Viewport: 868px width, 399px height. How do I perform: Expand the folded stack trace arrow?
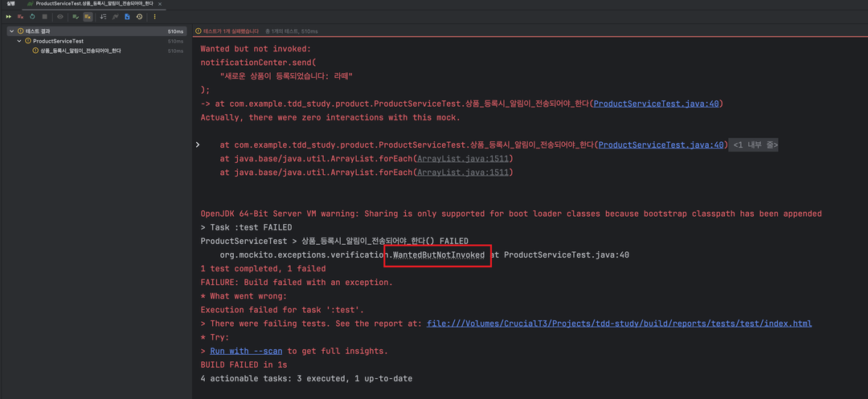pos(198,145)
